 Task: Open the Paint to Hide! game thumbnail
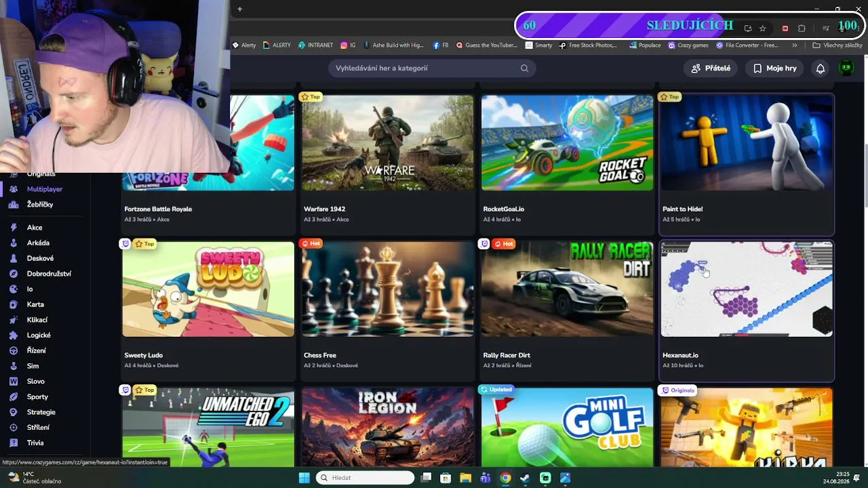click(747, 142)
